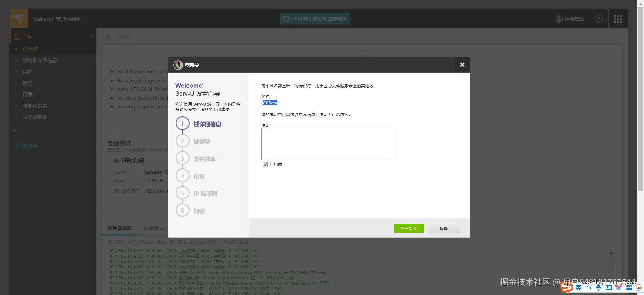
Task: Click the global section icon in sidebar
Action: [x=17, y=36]
